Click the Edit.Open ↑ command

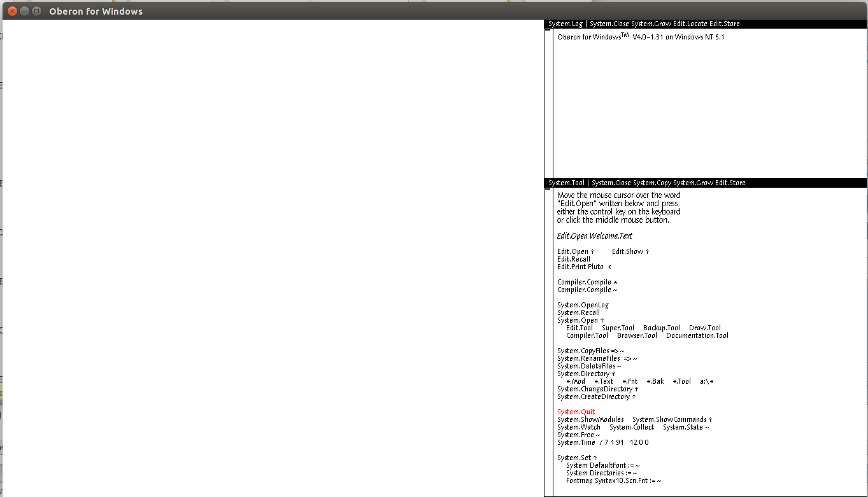click(576, 252)
